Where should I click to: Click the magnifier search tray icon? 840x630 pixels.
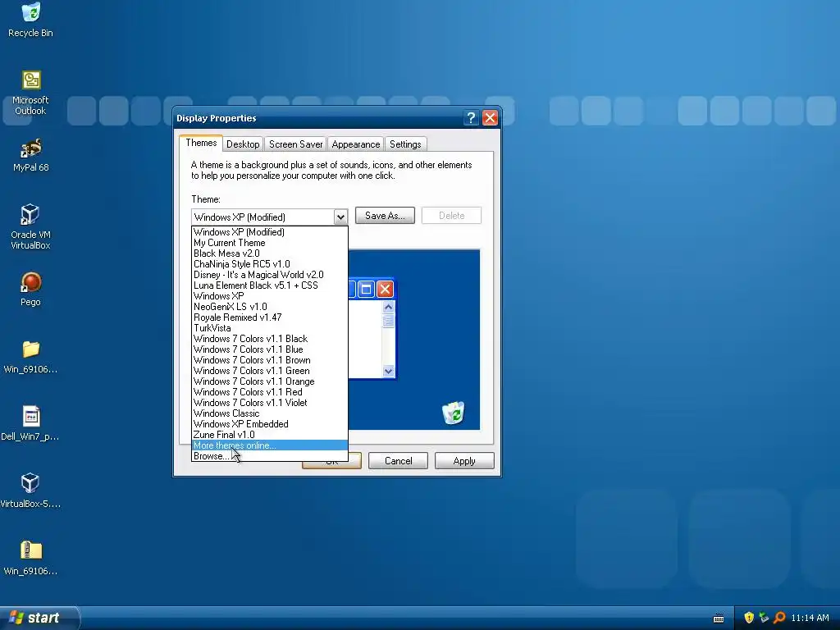[x=779, y=618]
